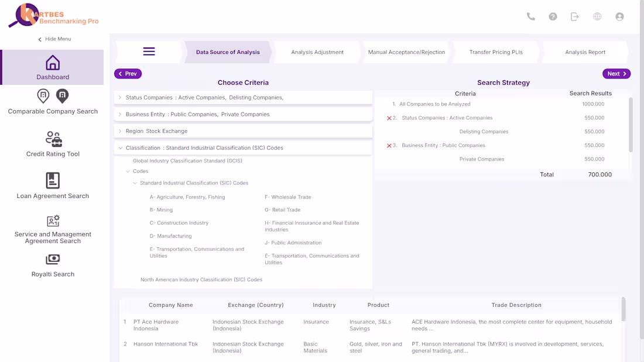Open Manual Acceptance/Rejection tab
This screenshot has width=644, height=362.
click(406, 52)
